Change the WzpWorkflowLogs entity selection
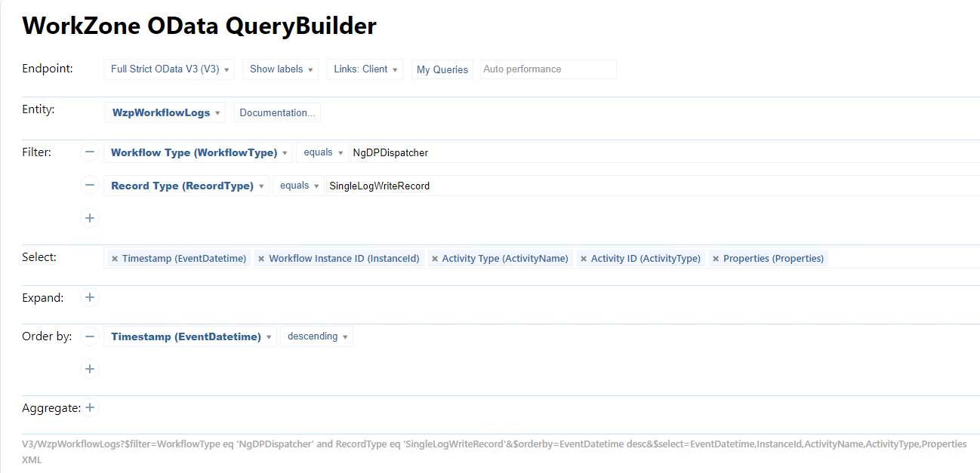This screenshot has width=980, height=473. (165, 113)
